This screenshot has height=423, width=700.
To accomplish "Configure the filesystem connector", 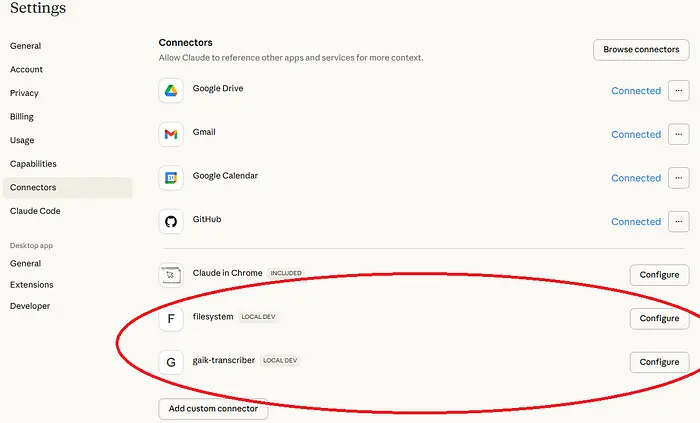I will 659,318.
